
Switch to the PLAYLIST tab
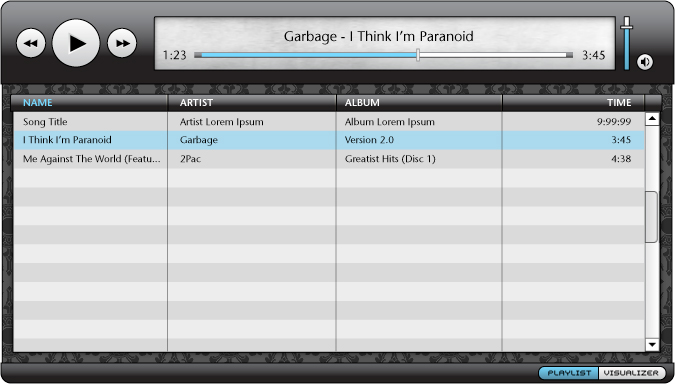click(569, 373)
